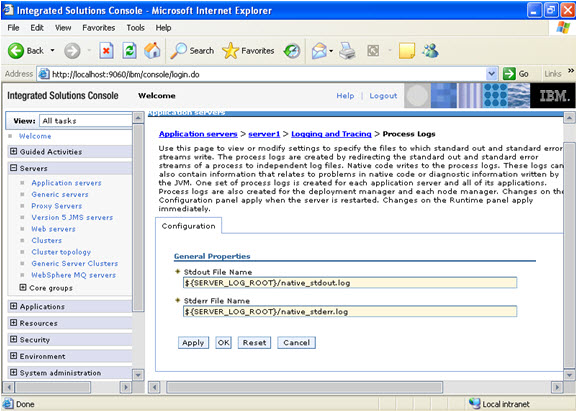Click the Print toolbar icon
The height and width of the screenshot is (411, 576).
[347, 51]
